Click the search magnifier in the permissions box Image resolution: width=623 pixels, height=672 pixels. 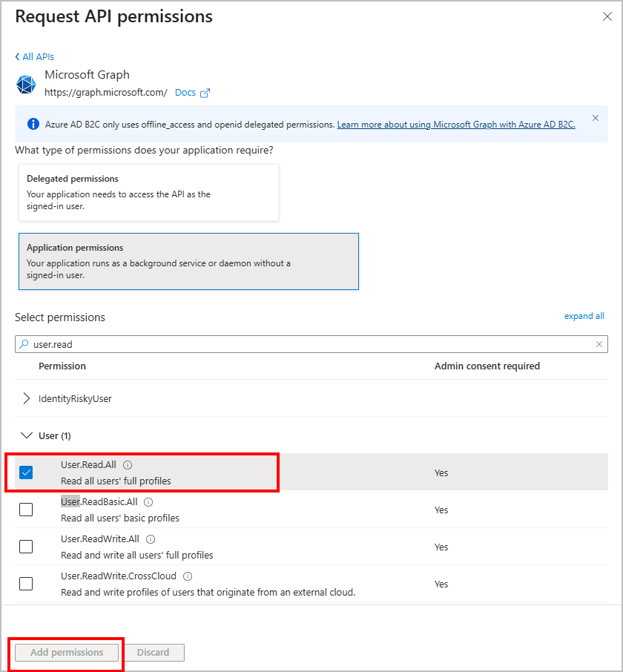click(26, 344)
